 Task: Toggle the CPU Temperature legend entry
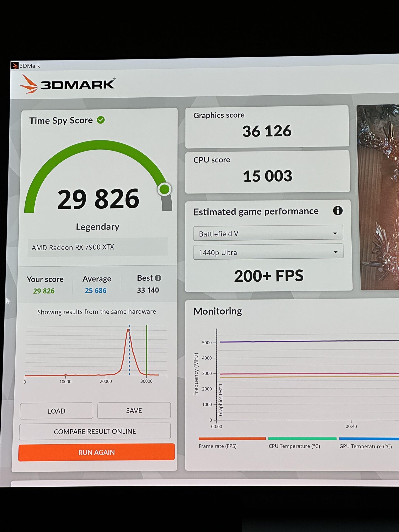294,446
